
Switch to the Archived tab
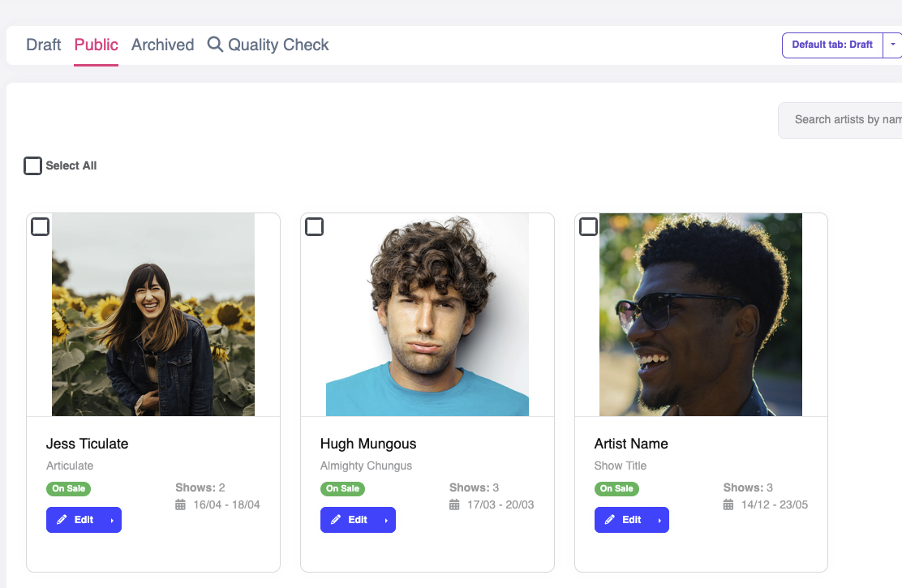pos(162,45)
